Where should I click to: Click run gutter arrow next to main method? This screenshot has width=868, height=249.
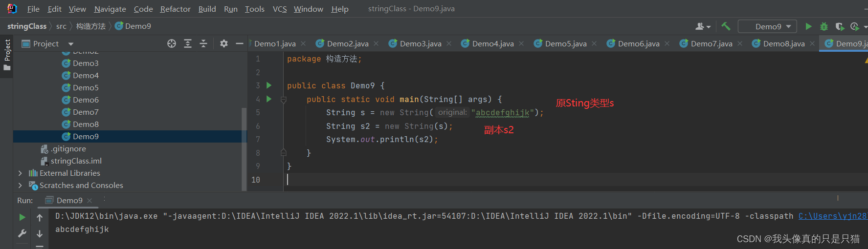coord(269,99)
